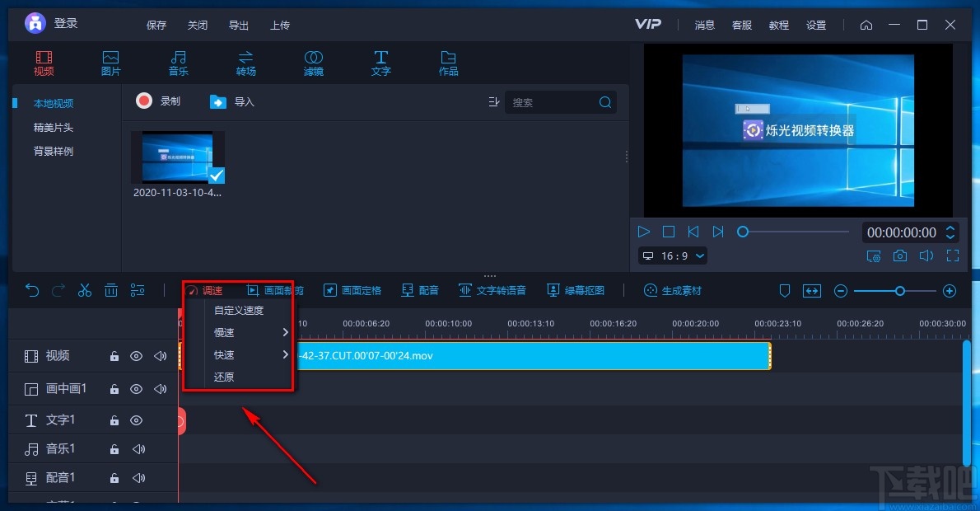Switch to the 图片 tab
The image size is (980, 511).
[x=110, y=63]
